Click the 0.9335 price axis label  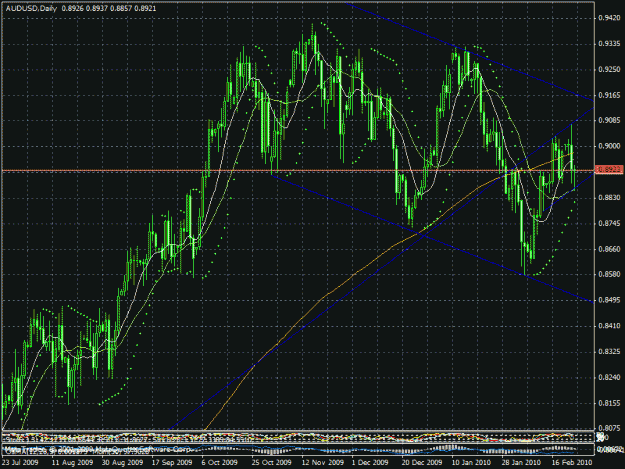tap(609, 43)
